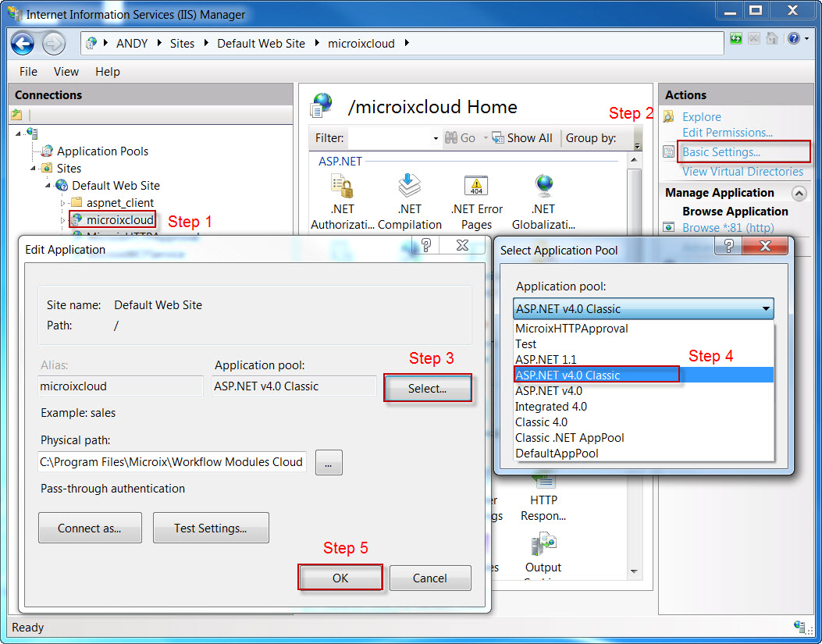822x644 pixels.
Task: Collapse the Default Web Site node
Action: pyautogui.click(x=48, y=186)
